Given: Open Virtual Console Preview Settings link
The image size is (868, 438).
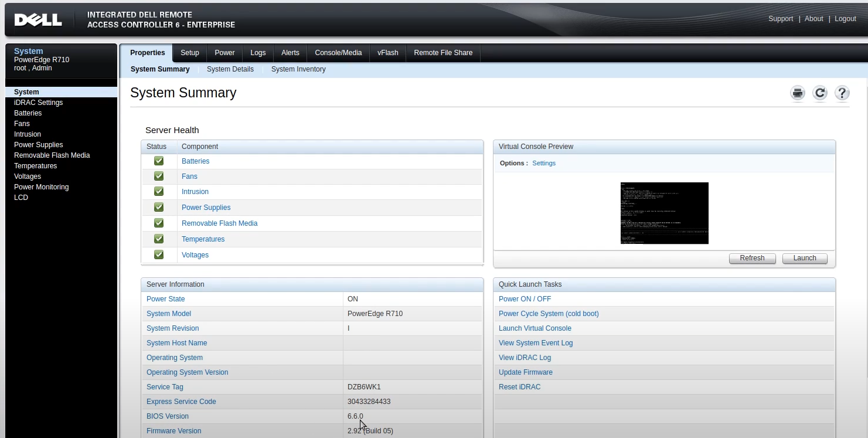Looking at the screenshot, I should point(544,163).
